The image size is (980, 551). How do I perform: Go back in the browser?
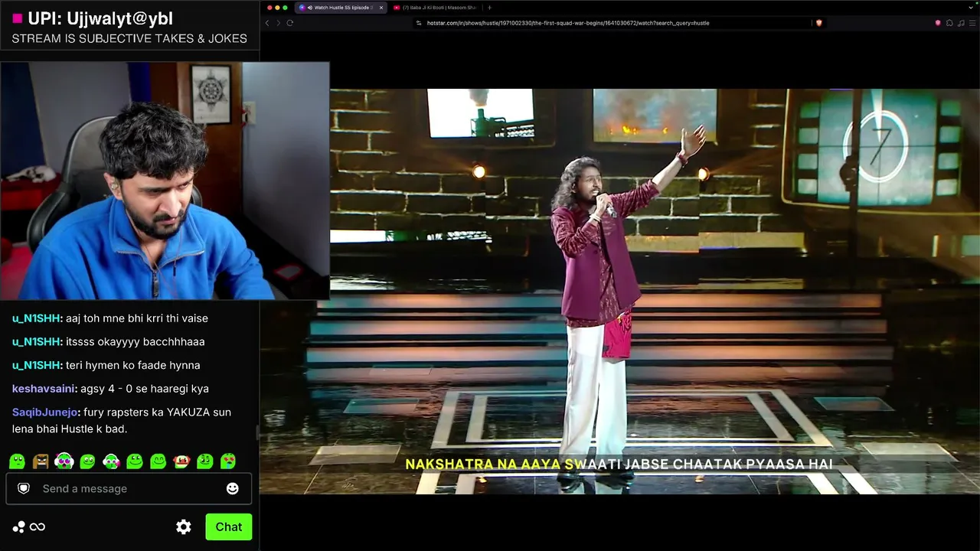(267, 23)
